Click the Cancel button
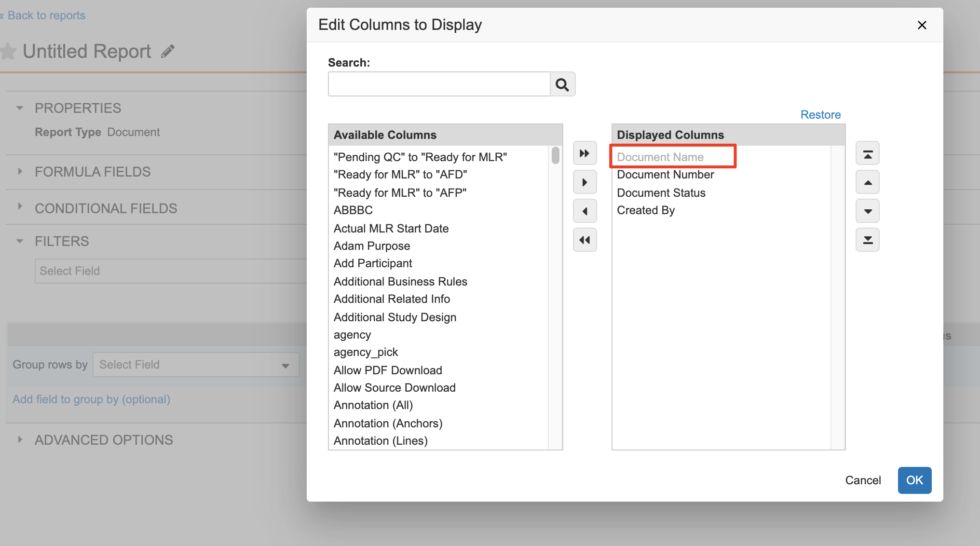 862,480
